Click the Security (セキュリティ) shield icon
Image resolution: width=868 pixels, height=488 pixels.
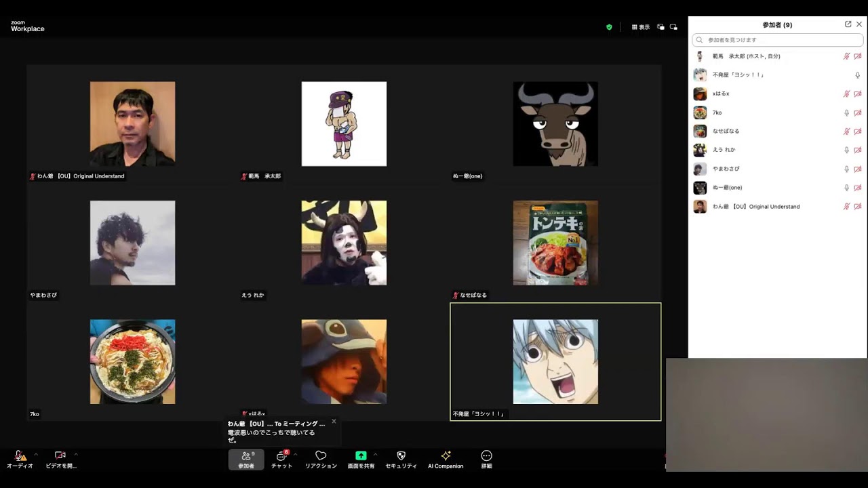(x=401, y=459)
